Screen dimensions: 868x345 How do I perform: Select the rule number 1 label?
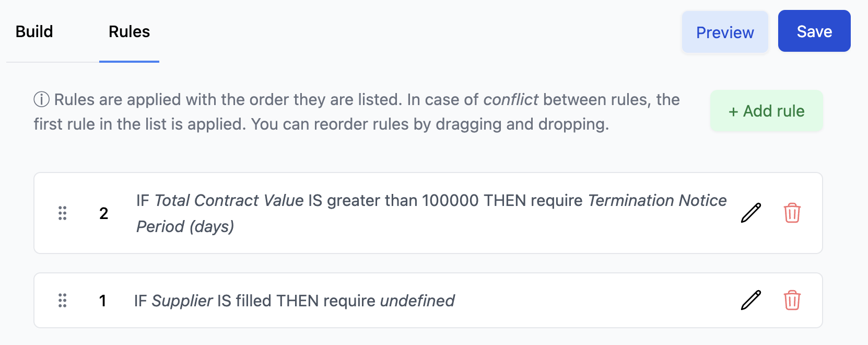tap(103, 301)
